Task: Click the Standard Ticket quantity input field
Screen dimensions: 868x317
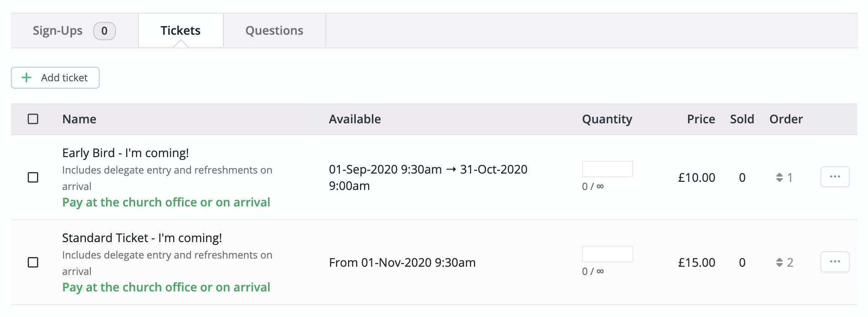Action: click(607, 254)
